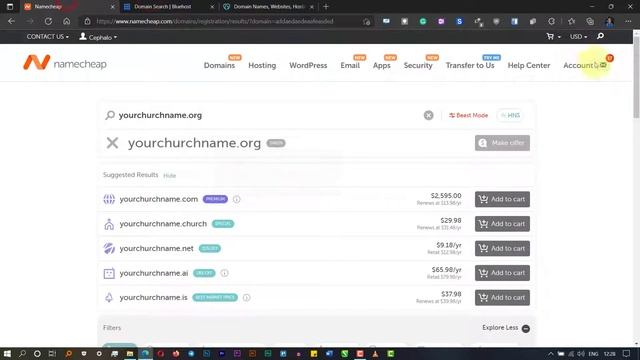Toggle Beast Mode
The height and width of the screenshot is (360, 640).
click(x=468, y=116)
